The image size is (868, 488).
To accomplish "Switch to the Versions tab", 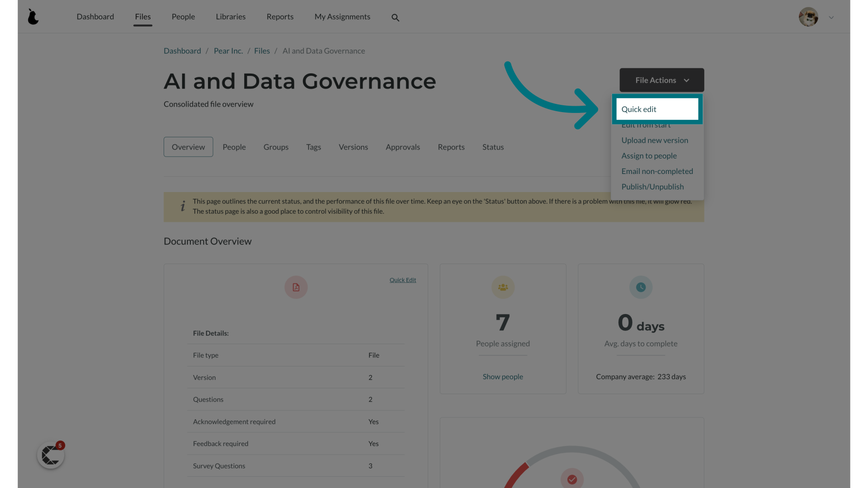I will tap(353, 147).
